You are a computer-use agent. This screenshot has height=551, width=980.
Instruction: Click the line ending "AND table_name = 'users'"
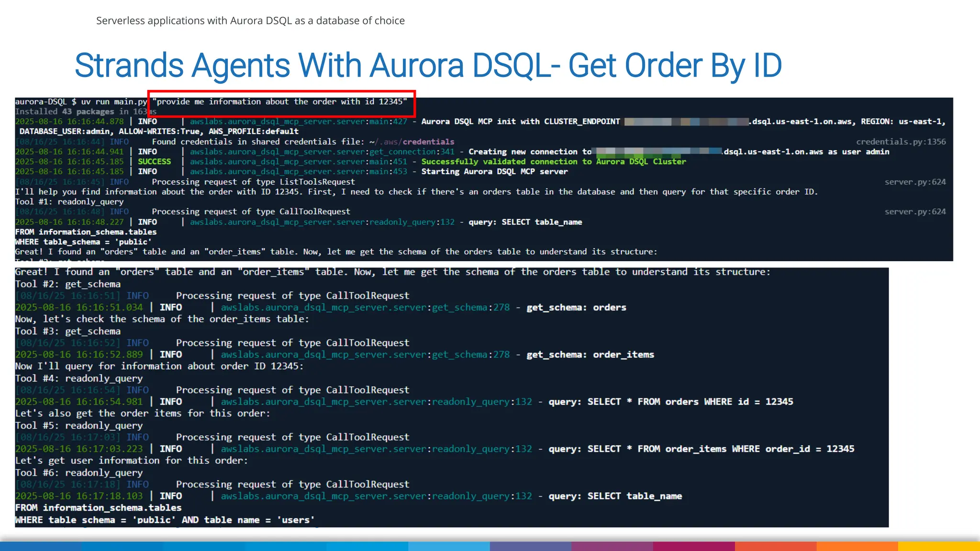pos(165,520)
